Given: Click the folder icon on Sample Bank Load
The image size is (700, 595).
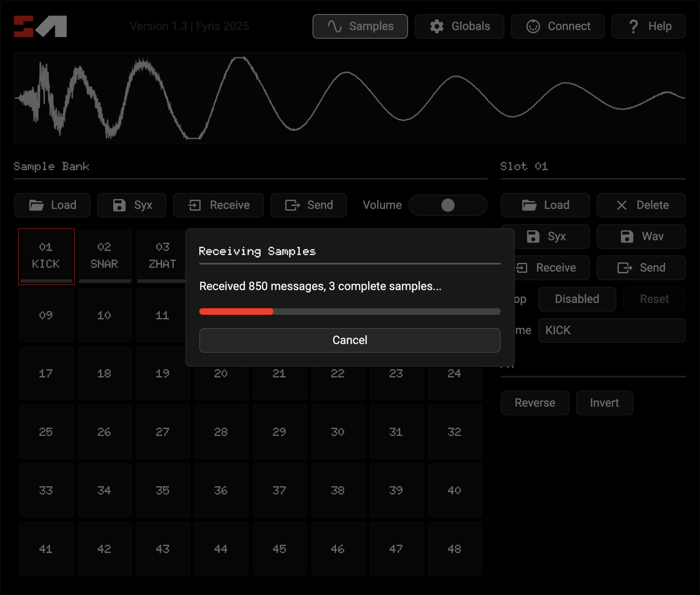Looking at the screenshot, I should click(x=36, y=205).
